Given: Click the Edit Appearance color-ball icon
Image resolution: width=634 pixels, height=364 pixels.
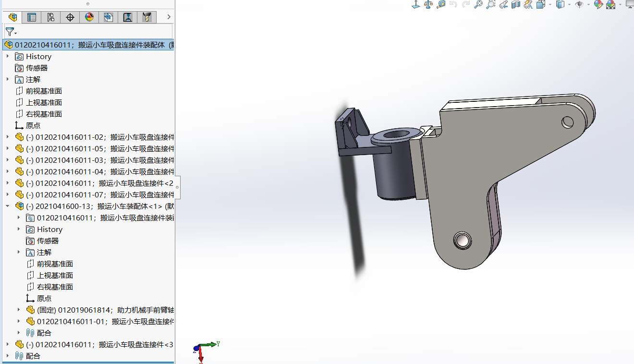Looking at the screenshot, I should point(598,4).
